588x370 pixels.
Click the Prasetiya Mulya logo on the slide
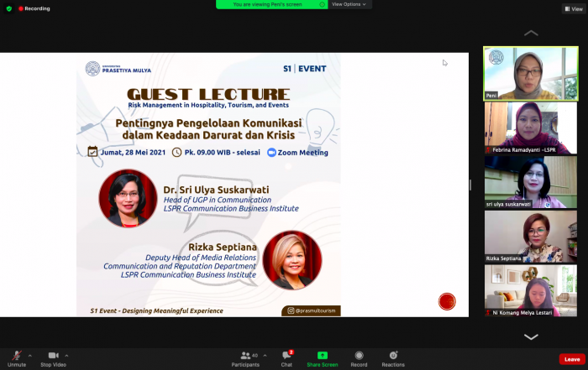point(118,69)
